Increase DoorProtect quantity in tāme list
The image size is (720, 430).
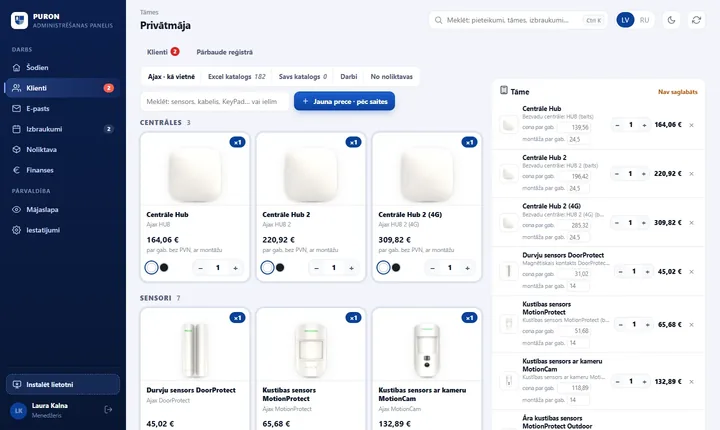pos(647,272)
